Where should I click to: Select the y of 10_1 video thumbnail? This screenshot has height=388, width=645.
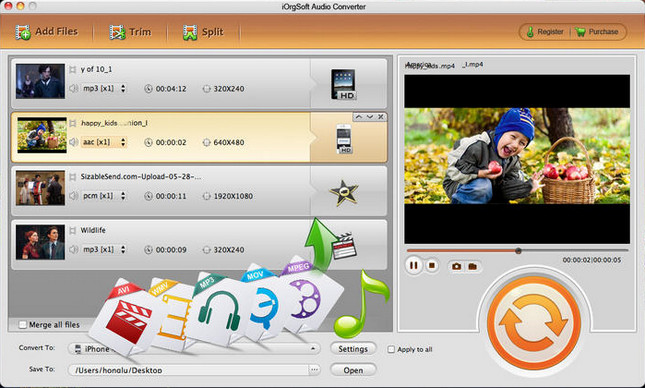coord(40,81)
